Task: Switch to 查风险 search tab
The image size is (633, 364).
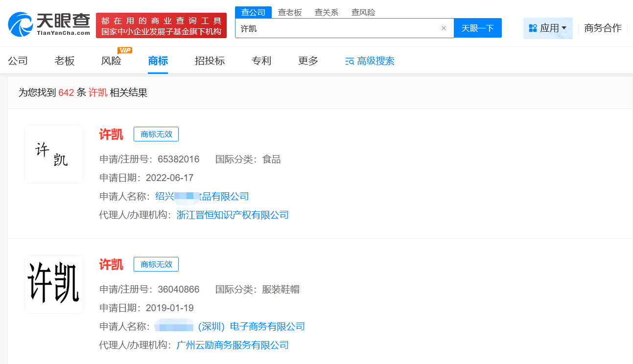Action: click(x=363, y=13)
